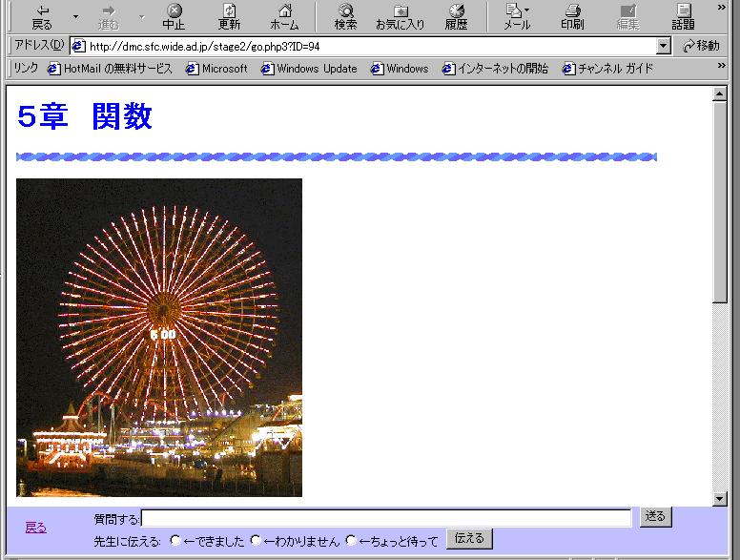The image size is (740, 560).
Task: Click the Back (戻る) toolbar button
Action: 42,17
